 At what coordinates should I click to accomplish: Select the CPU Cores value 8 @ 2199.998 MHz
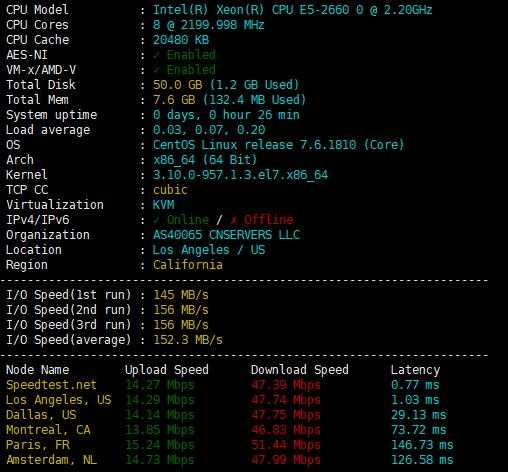click(x=208, y=25)
